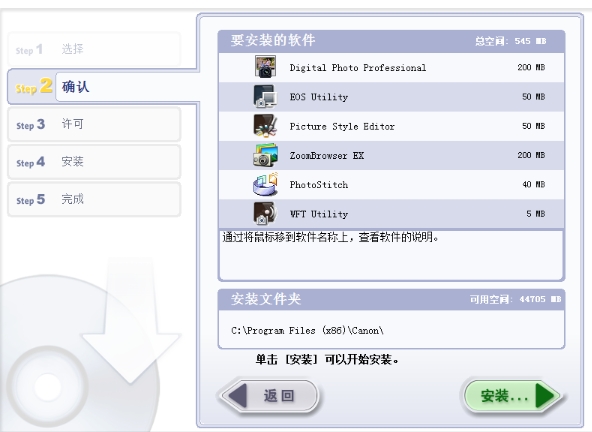
Task: Click the Digital Photo Professional icon
Action: click(x=265, y=66)
